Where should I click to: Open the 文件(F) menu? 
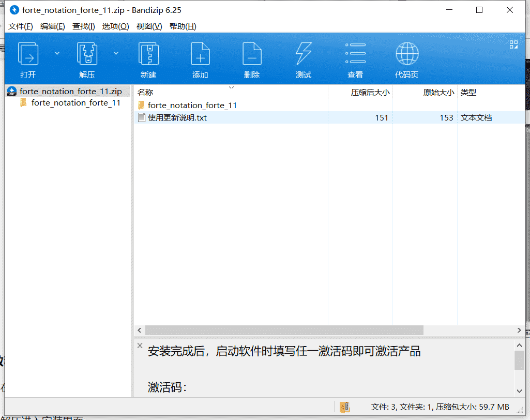point(20,26)
